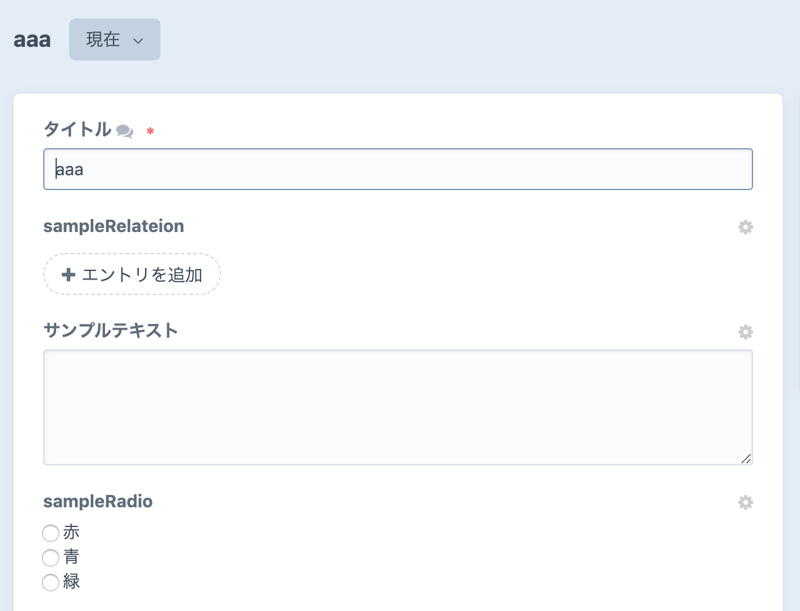Click the sampleRadio field label
The width and height of the screenshot is (800, 611).
tap(98, 501)
